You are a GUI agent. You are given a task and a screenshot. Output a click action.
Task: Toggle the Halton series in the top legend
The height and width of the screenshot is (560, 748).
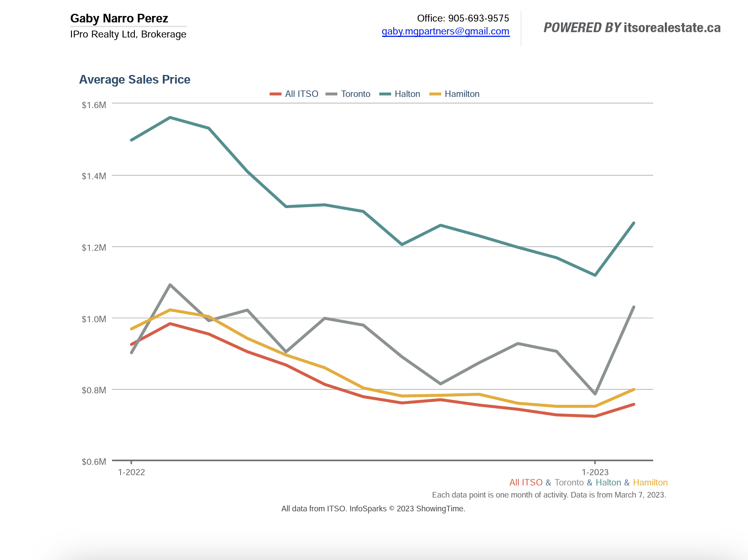point(407,94)
